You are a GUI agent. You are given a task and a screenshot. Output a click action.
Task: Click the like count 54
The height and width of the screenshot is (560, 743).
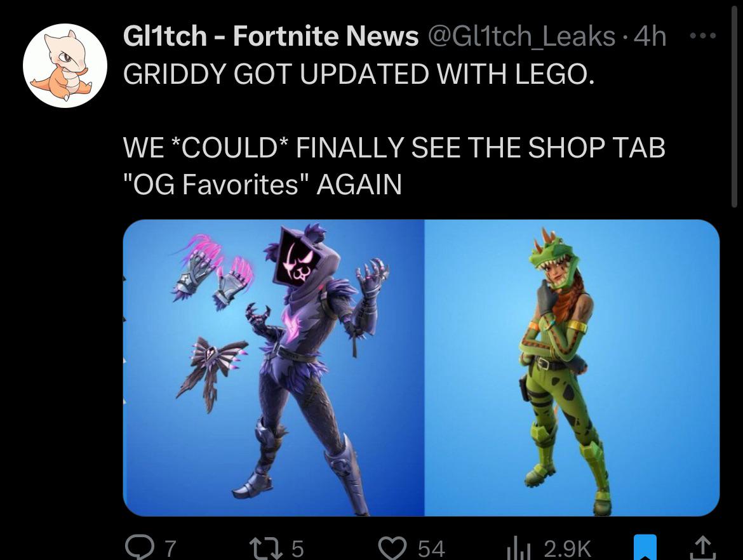(431, 549)
